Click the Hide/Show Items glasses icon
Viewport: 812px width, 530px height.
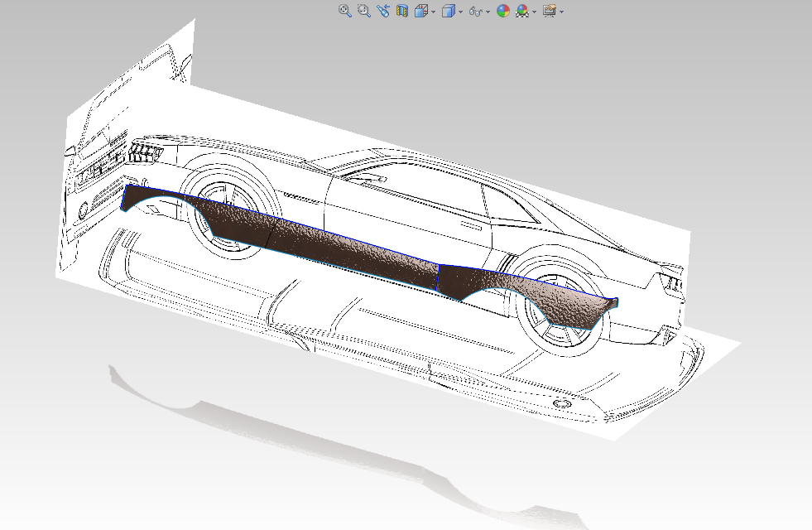click(x=476, y=12)
